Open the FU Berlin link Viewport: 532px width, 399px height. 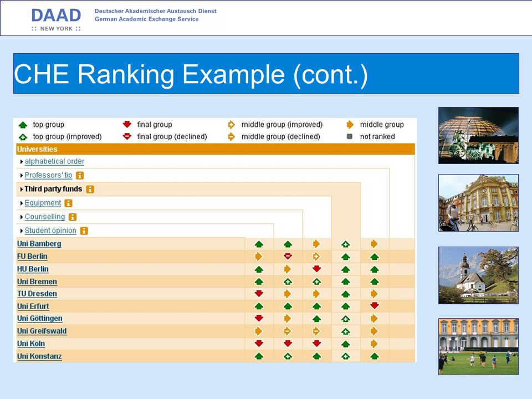click(32, 257)
